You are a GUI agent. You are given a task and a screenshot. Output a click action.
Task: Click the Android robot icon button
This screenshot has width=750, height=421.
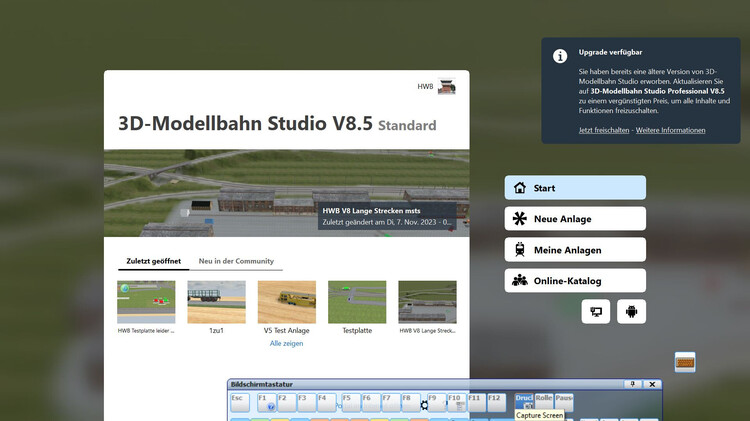click(x=631, y=311)
